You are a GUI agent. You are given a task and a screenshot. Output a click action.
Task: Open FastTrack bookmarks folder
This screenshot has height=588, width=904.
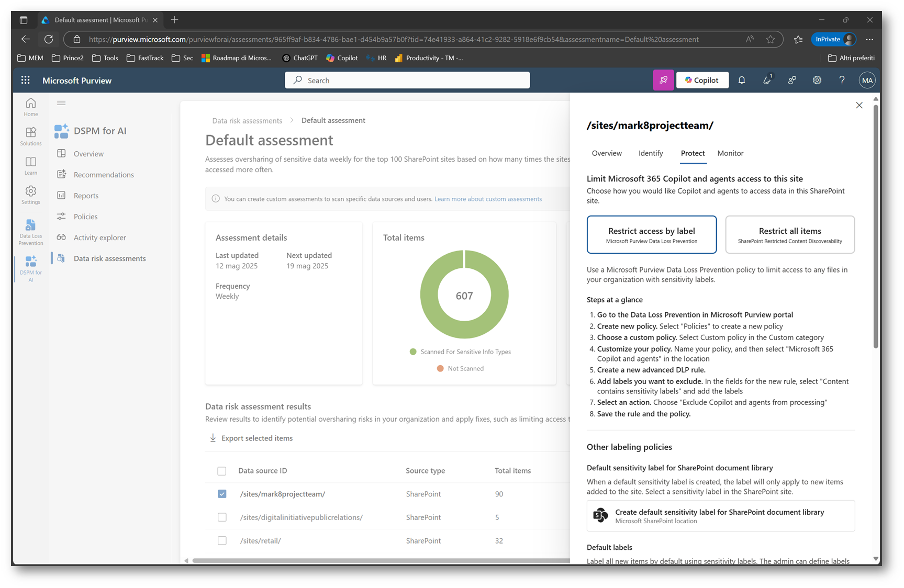145,58
